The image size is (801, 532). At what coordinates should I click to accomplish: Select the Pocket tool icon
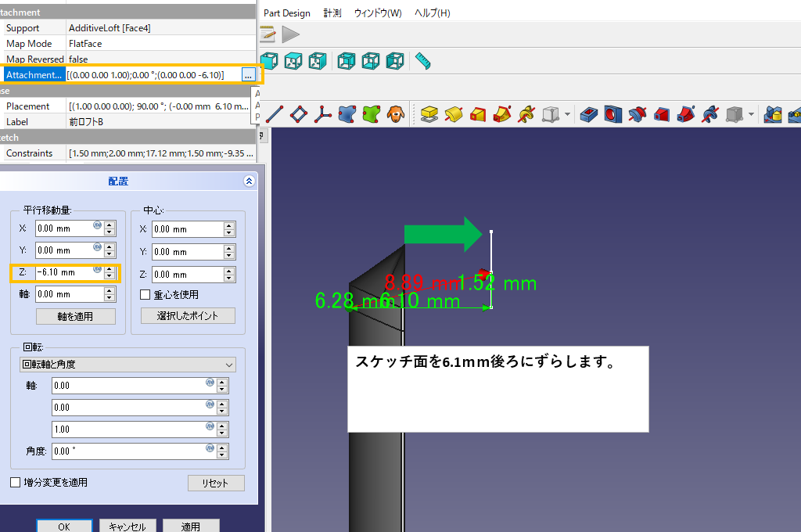point(589,115)
